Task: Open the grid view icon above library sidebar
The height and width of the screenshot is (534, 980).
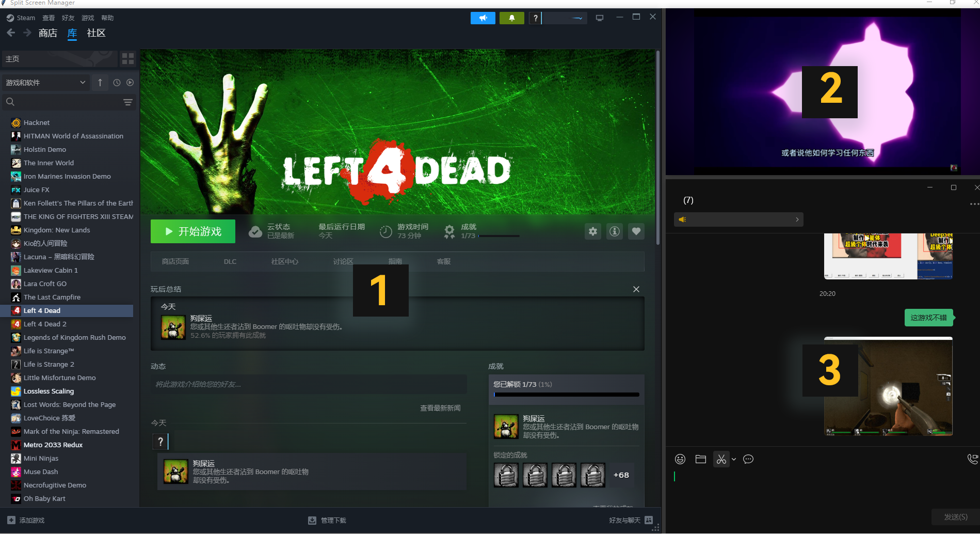Action: (127, 58)
